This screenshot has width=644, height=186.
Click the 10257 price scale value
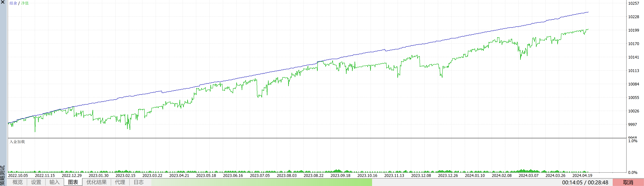633,3
